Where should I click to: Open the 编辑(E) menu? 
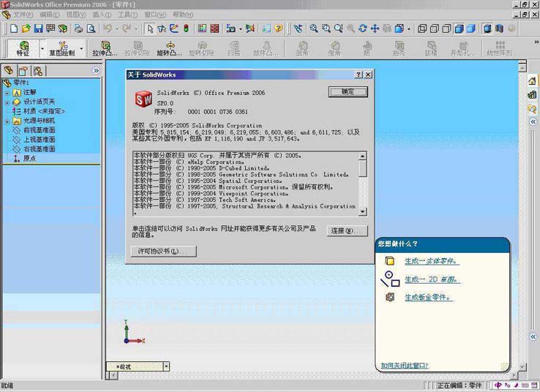pyautogui.click(x=50, y=15)
